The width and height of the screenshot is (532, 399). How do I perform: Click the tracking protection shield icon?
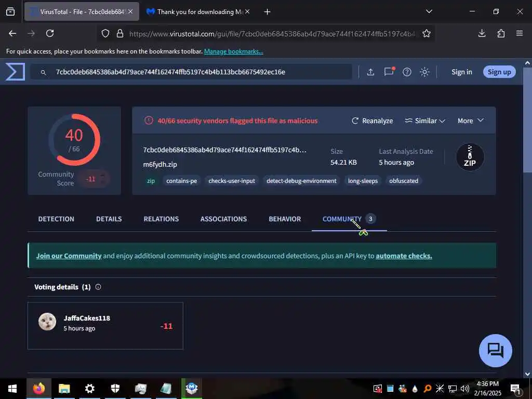pyautogui.click(x=105, y=33)
